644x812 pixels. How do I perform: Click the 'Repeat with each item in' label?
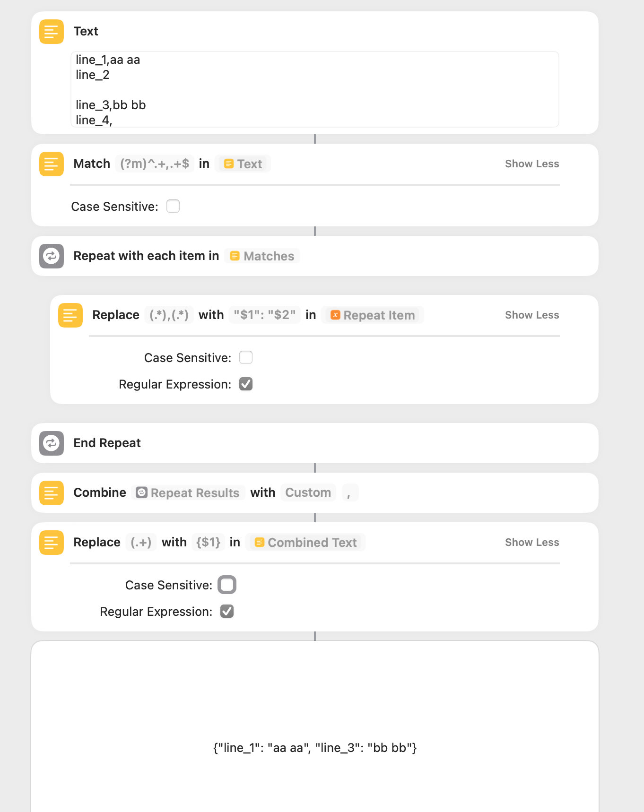pos(146,256)
